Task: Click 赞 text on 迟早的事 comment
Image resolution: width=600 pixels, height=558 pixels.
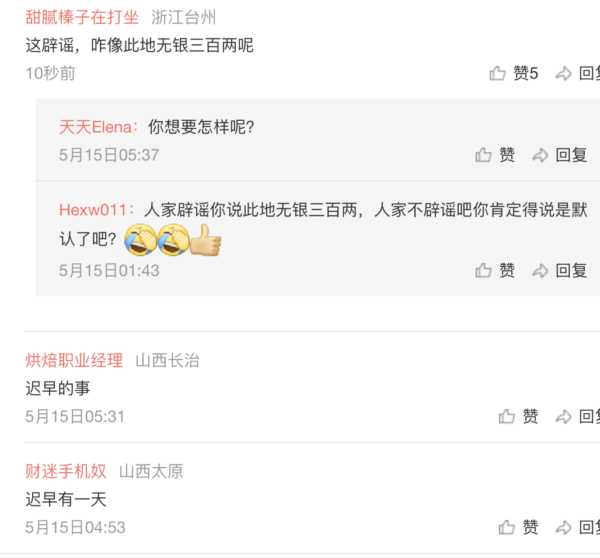Action: point(530,416)
